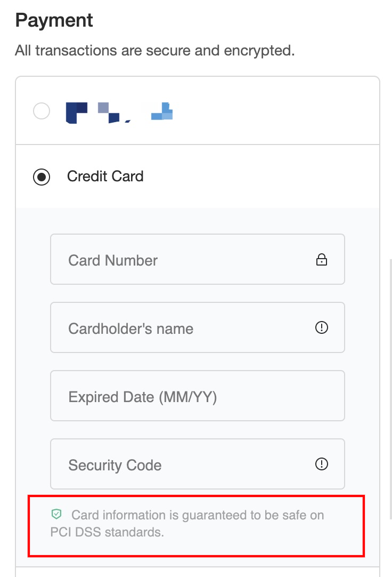Click the info icon beside Security Code
Viewport: 392px width, 577px height.
[x=321, y=464]
